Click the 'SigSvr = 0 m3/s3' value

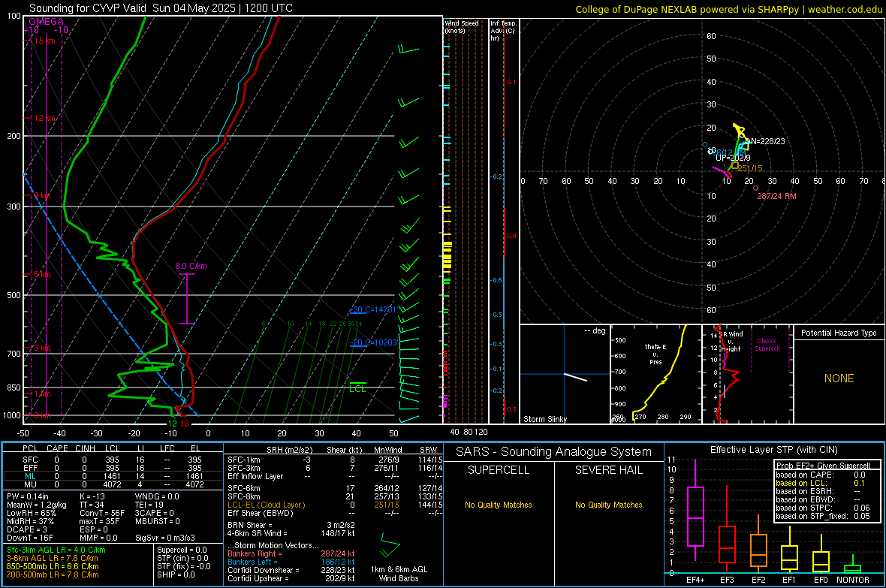(x=165, y=538)
